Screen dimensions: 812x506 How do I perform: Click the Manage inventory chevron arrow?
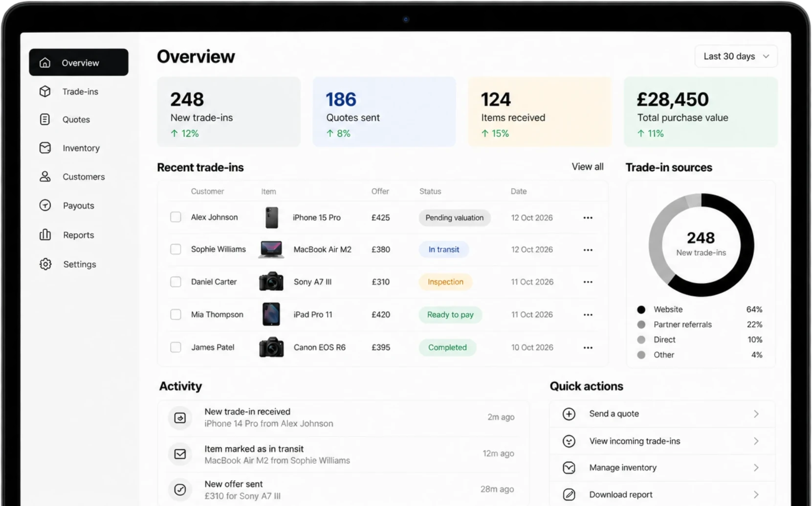[756, 468]
